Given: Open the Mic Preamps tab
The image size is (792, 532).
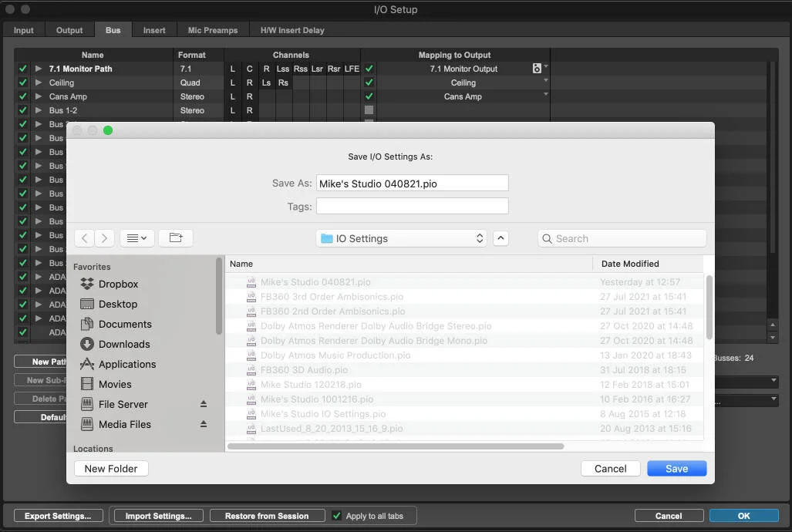Looking at the screenshot, I should coord(212,30).
